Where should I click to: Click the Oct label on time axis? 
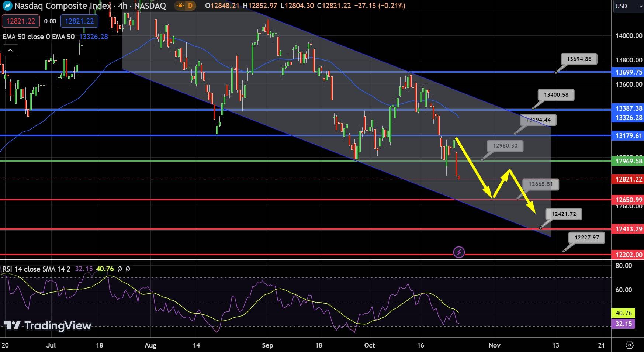coord(370,345)
